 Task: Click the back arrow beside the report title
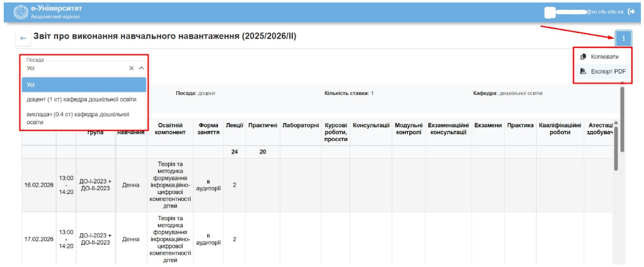coord(23,39)
